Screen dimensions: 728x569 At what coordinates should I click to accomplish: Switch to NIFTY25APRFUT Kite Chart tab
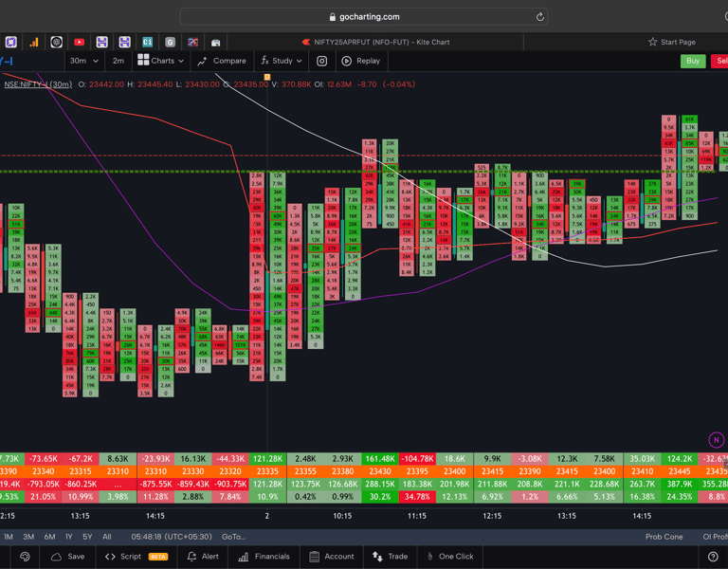tap(375, 42)
